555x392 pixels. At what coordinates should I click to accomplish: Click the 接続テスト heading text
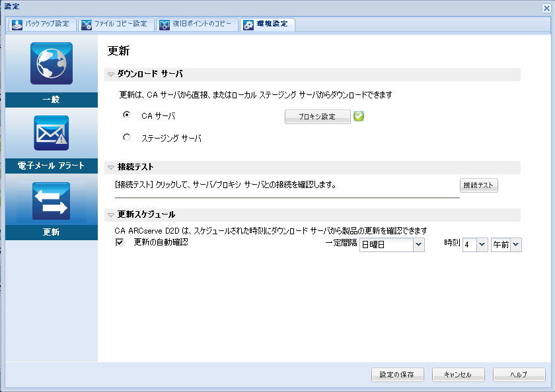(x=135, y=167)
